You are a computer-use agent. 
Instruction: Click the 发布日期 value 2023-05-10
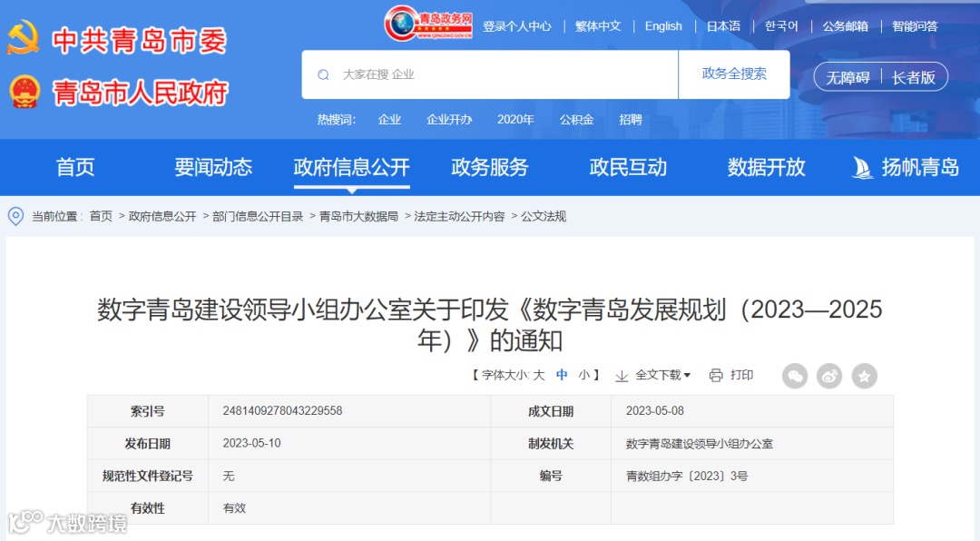point(252,444)
